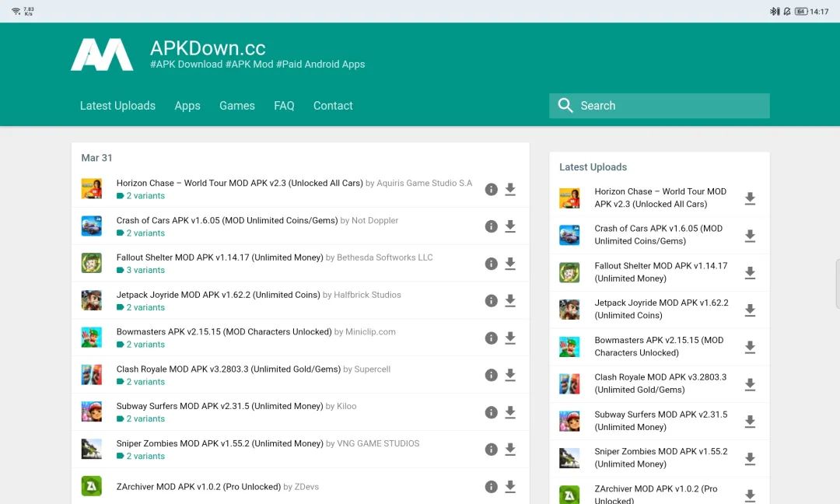
Task: Open Fallout Shelter MOD APK title in main list
Action: point(219,257)
